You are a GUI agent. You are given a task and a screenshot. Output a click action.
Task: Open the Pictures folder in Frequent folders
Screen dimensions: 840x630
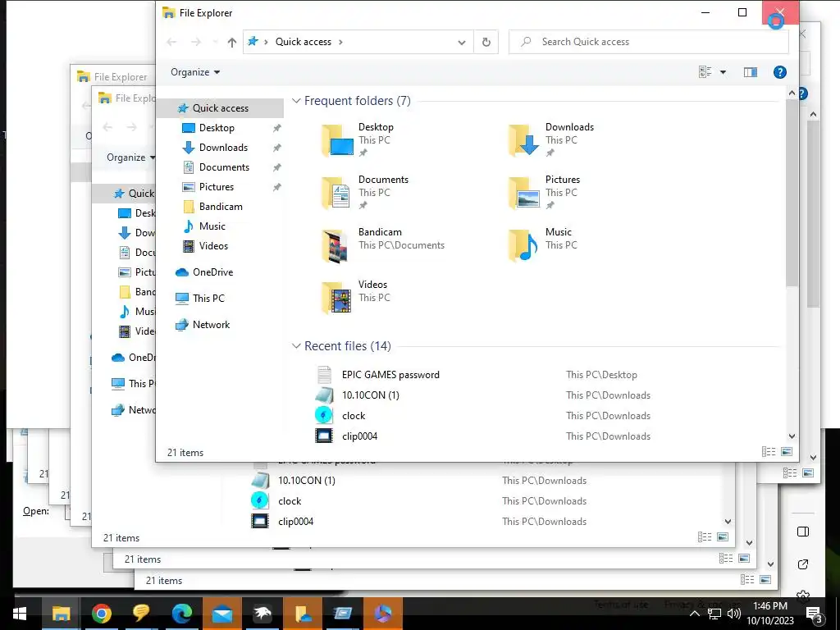pyautogui.click(x=545, y=192)
